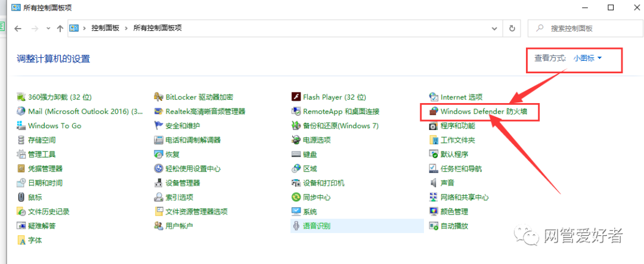Open the 工作文件夹 link
This screenshot has width=644, height=264.
pos(458,140)
